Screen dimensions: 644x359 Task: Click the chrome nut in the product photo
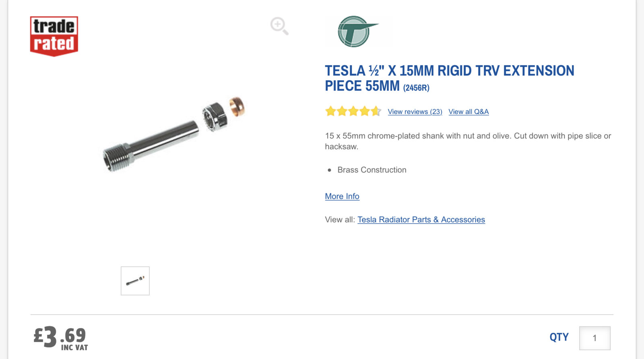215,116
